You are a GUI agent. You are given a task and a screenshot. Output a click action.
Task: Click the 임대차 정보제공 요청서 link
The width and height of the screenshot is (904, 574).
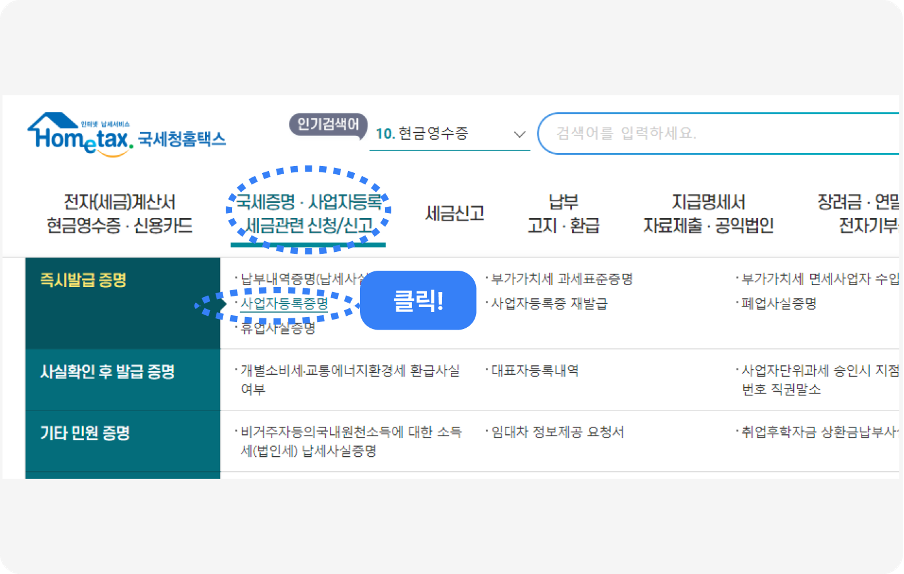pyautogui.click(x=558, y=432)
